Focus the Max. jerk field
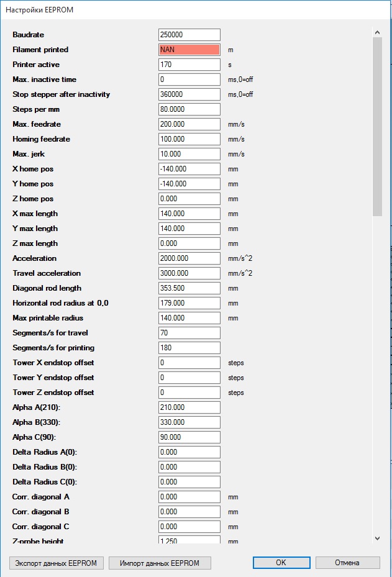The image size is (392, 577). (x=189, y=154)
